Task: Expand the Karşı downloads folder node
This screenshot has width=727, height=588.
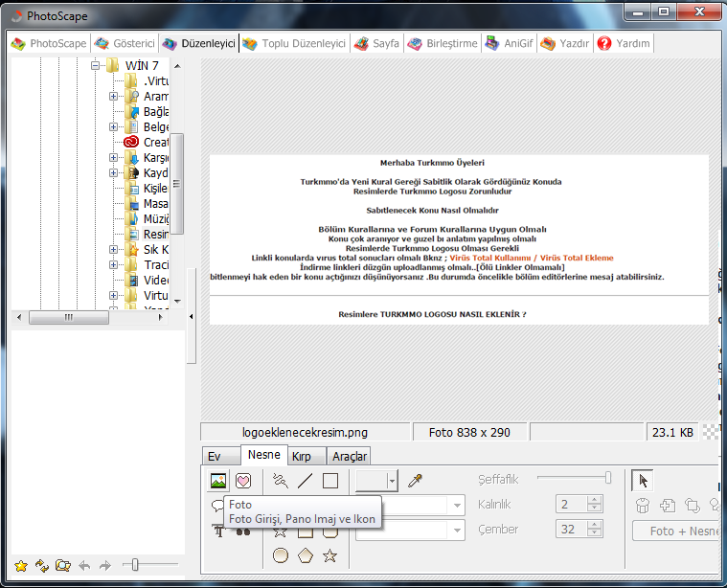Action: (x=113, y=157)
